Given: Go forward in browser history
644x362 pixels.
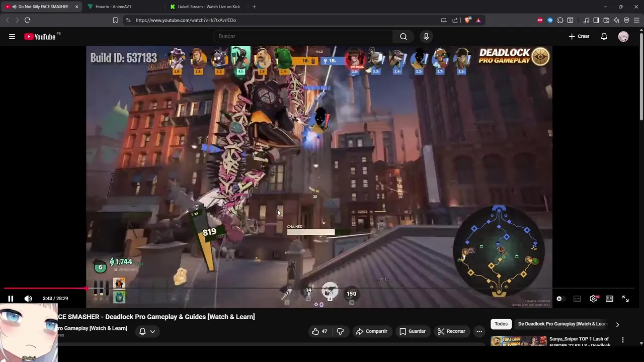Looking at the screenshot, I should coord(17,20).
